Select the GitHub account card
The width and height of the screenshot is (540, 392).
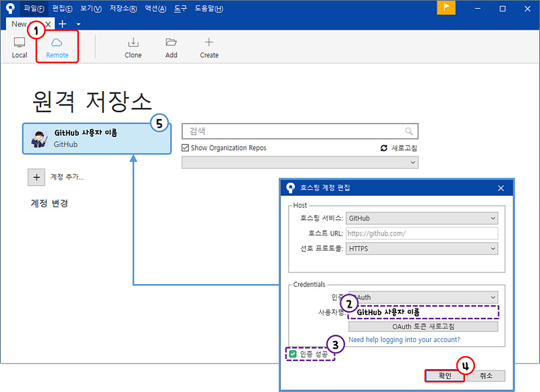(97, 139)
